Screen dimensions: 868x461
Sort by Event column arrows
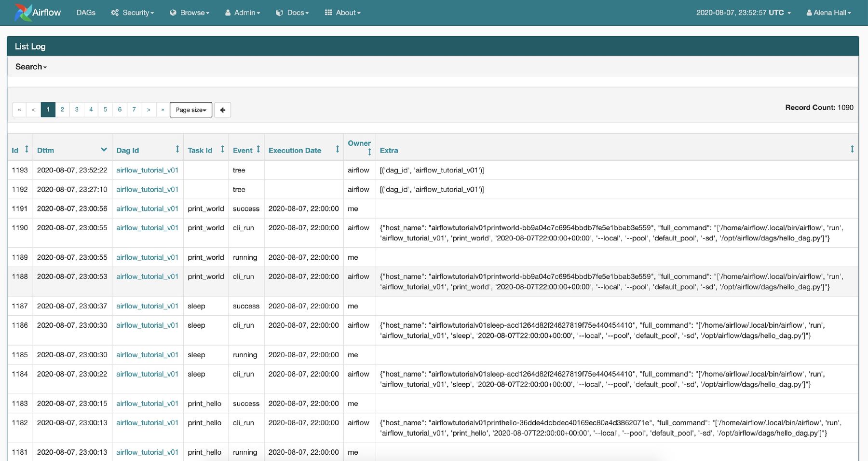258,150
